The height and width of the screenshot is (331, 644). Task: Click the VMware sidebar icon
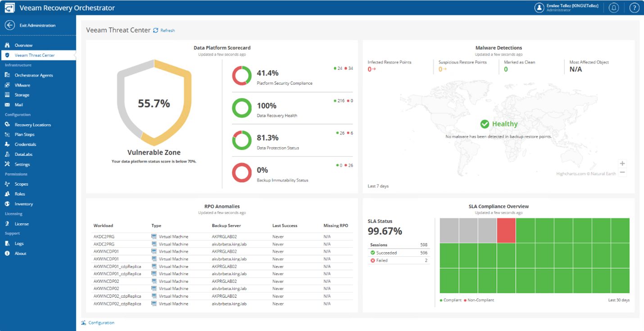tap(7, 85)
